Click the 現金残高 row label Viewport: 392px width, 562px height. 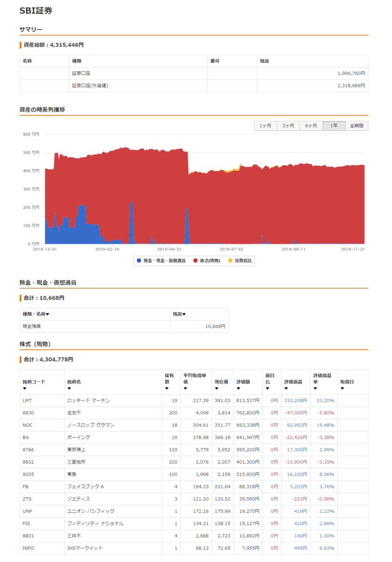click(x=32, y=326)
